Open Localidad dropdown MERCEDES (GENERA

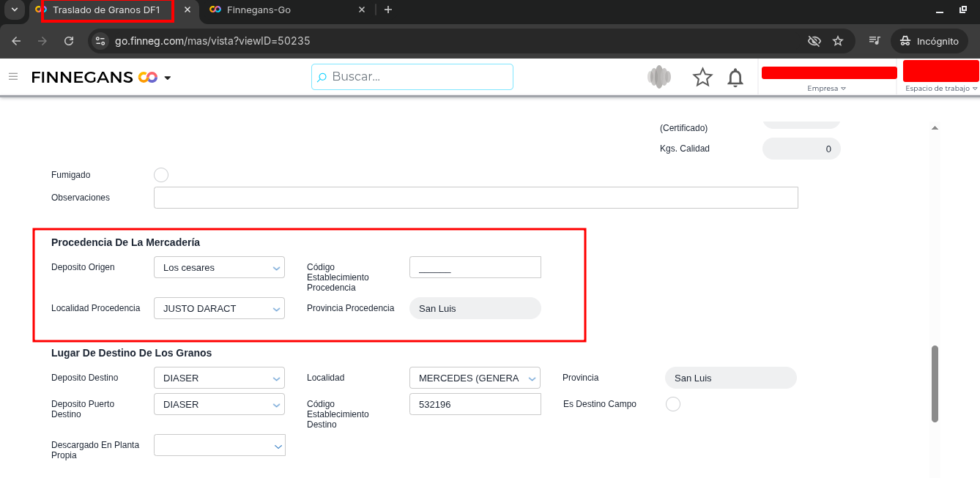[x=475, y=378]
